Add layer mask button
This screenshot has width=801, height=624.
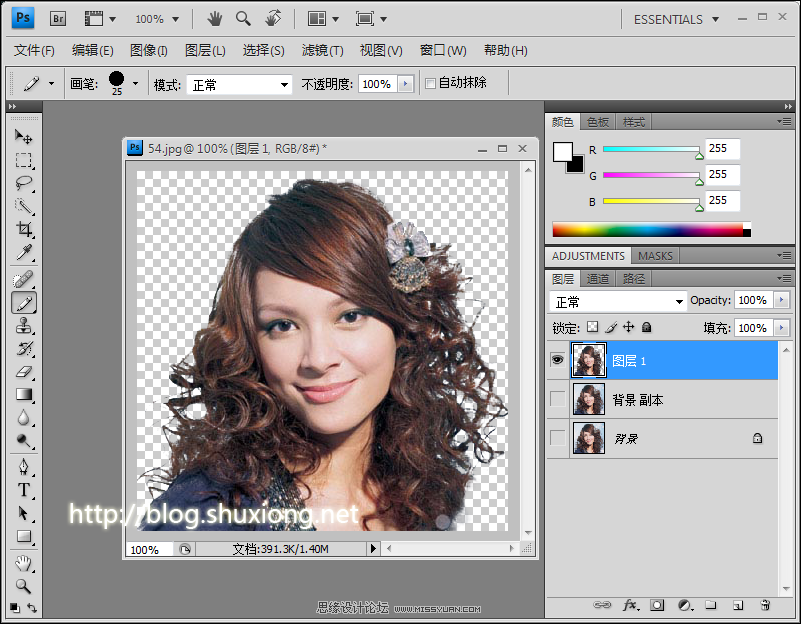tap(657, 605)
